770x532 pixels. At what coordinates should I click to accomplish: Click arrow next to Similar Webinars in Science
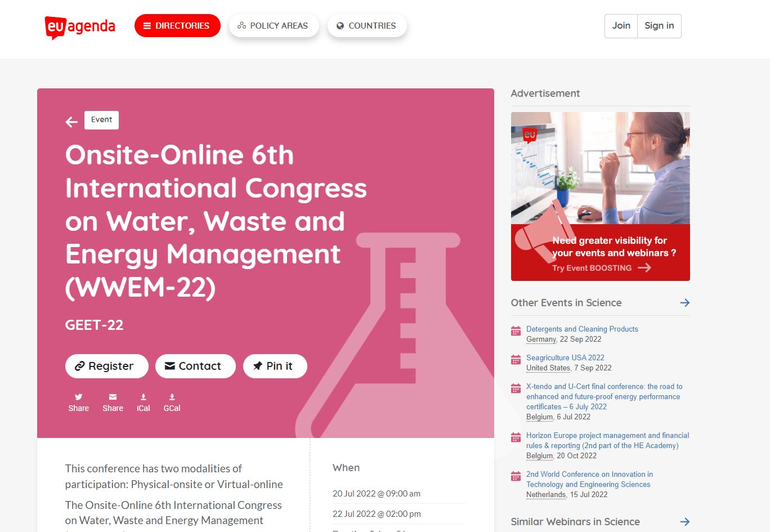684,522
